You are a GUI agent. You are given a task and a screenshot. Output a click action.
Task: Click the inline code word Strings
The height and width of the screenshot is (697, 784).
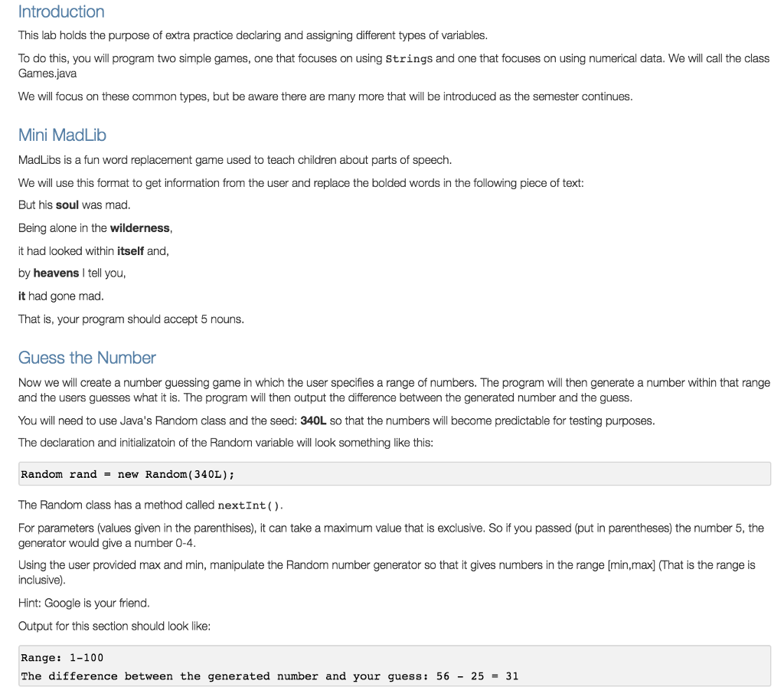409,59
